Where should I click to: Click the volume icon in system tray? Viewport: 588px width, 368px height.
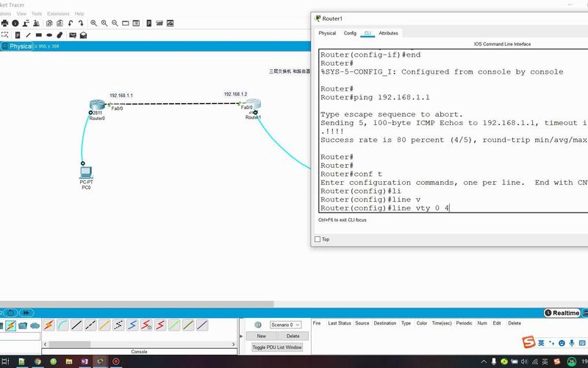point(524,361)
